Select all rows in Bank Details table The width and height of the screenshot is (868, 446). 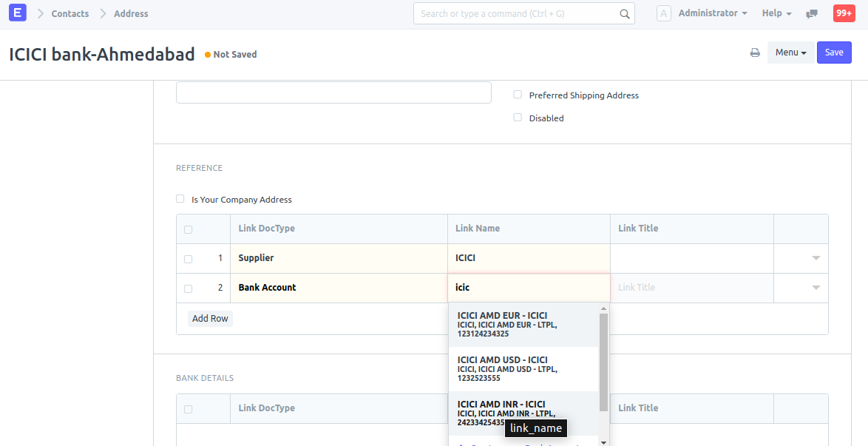[189, 410]
